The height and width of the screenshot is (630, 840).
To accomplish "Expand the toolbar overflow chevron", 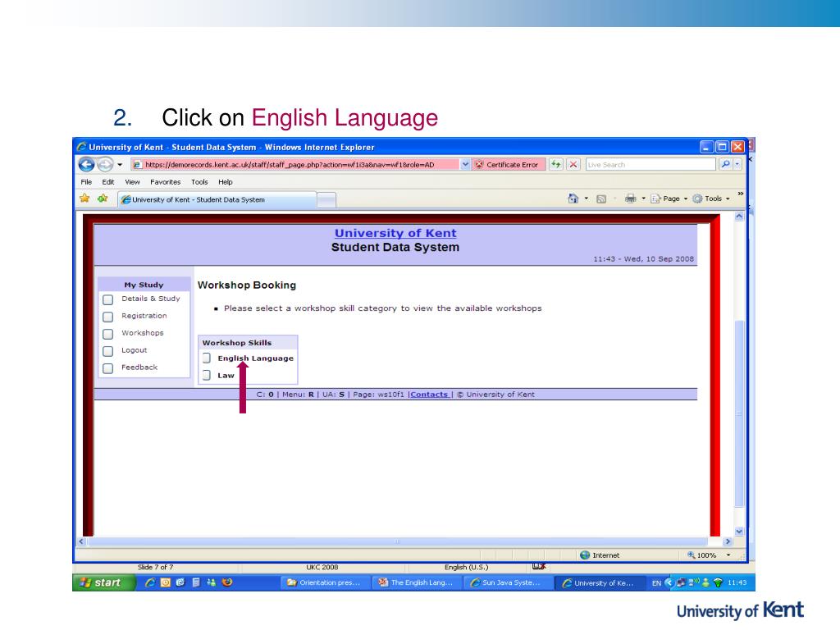I will pos(740,194).
